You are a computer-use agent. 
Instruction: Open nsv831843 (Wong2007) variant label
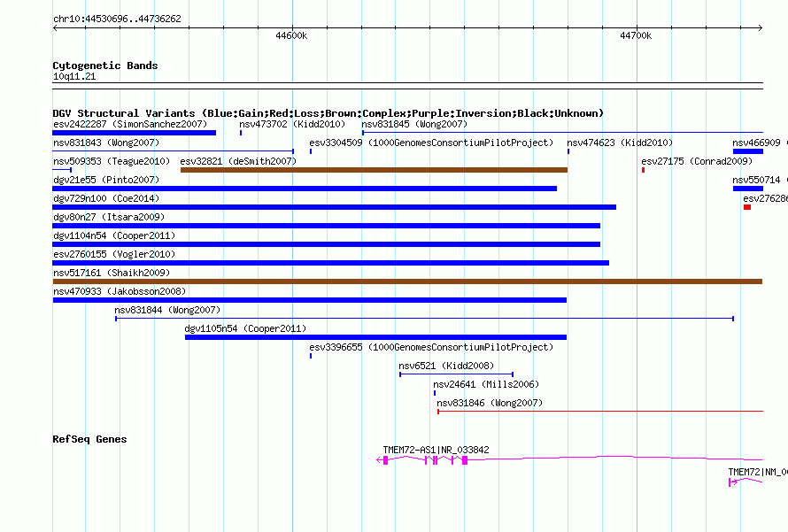pos(106,143)
